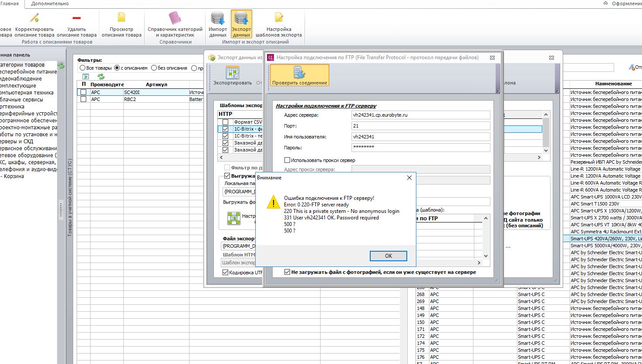Viewport: 642px width, 364px height.
Task: Select the Оргтехника category
Action: pyautogui.click(x=12, y=107)
